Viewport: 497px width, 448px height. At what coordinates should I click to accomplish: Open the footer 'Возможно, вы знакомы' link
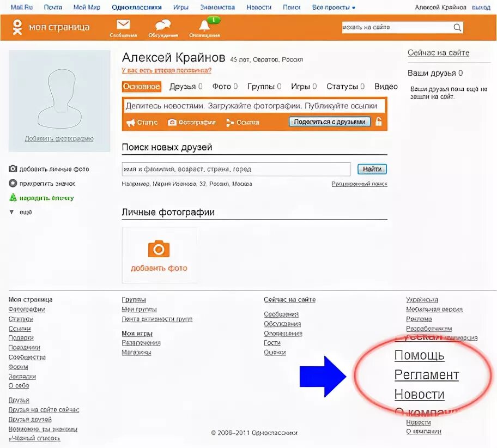43,429
